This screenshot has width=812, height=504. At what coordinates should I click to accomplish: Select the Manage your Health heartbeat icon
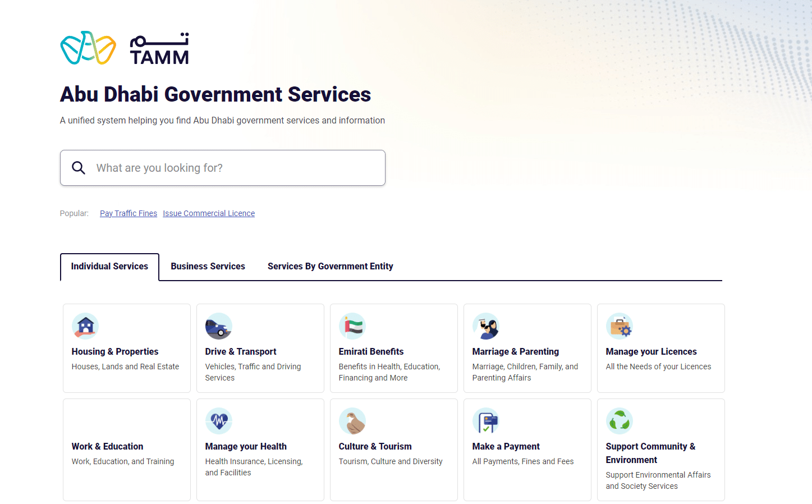219,420
